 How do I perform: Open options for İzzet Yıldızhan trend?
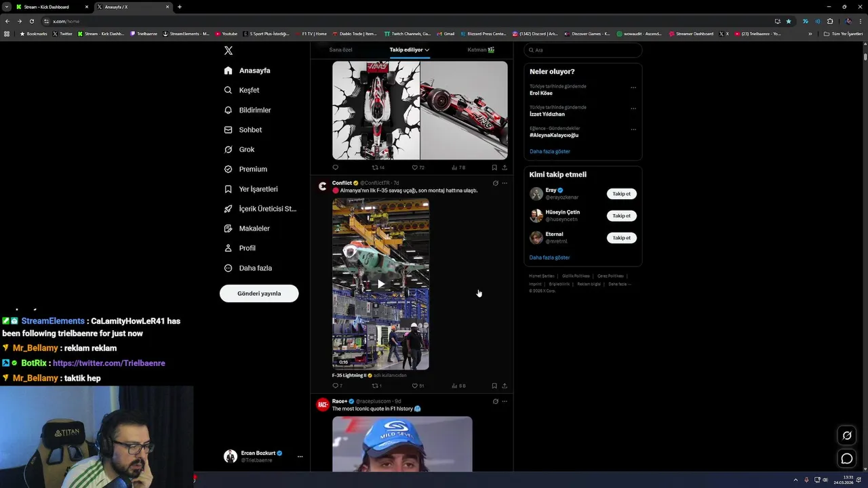tap(633, 108)
